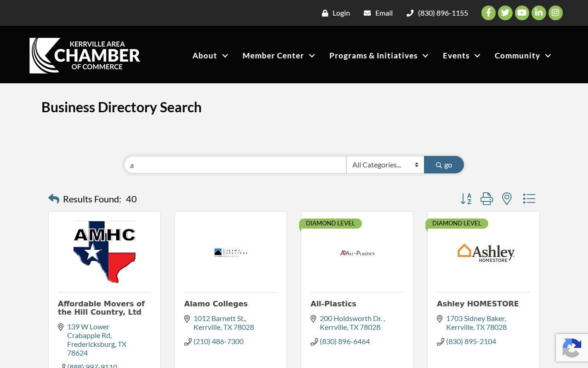This screenshot has height=368, width=588.
Task: Open the LinkedIn social icon
Action: [539, 13]
